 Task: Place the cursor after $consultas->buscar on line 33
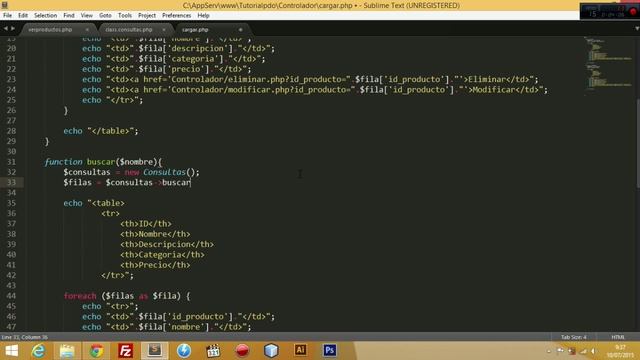191,182
